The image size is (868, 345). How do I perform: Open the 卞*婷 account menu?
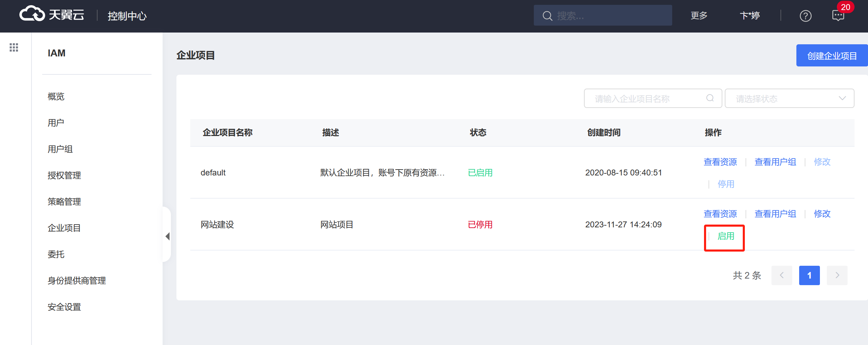click(750, 16)
